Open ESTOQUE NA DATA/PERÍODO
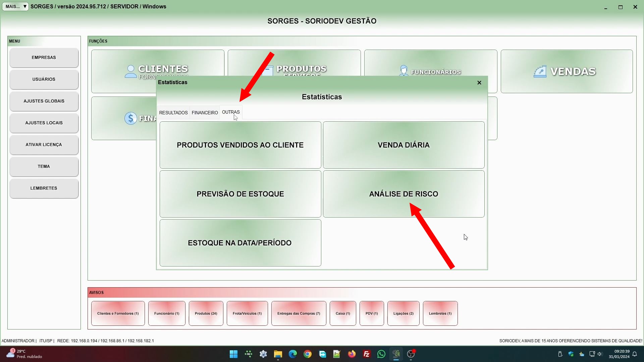This screenshot has width=644, height=362. [240, 243]
